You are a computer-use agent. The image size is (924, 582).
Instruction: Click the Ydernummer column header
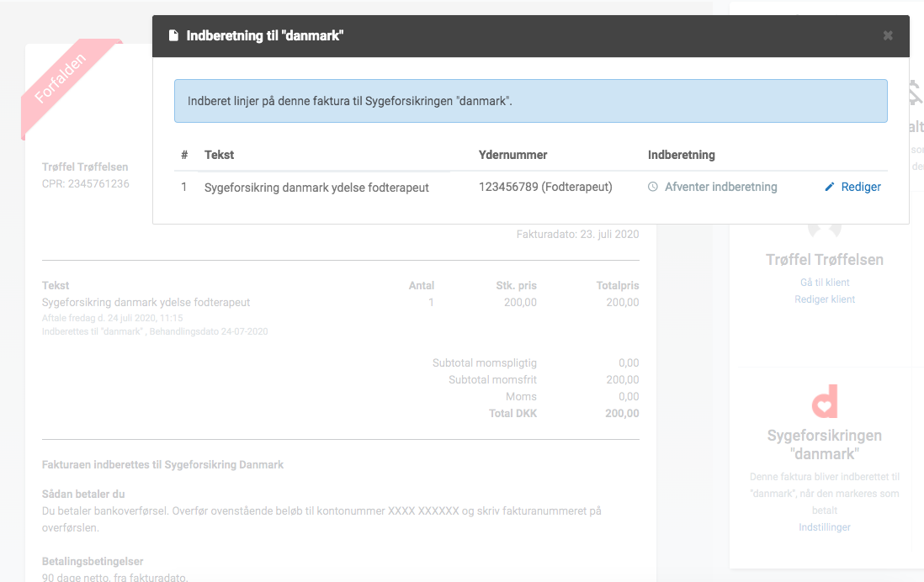coord(512,155)
